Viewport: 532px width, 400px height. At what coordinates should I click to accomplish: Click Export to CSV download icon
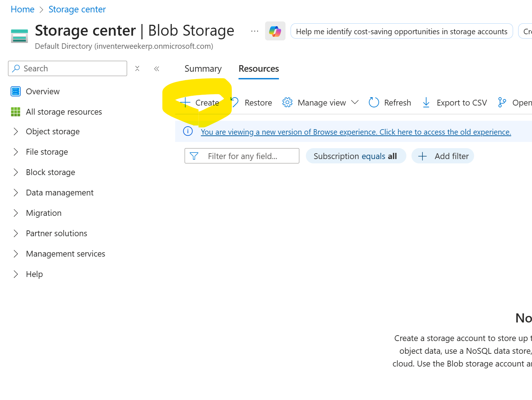click(x=426, y=103)
